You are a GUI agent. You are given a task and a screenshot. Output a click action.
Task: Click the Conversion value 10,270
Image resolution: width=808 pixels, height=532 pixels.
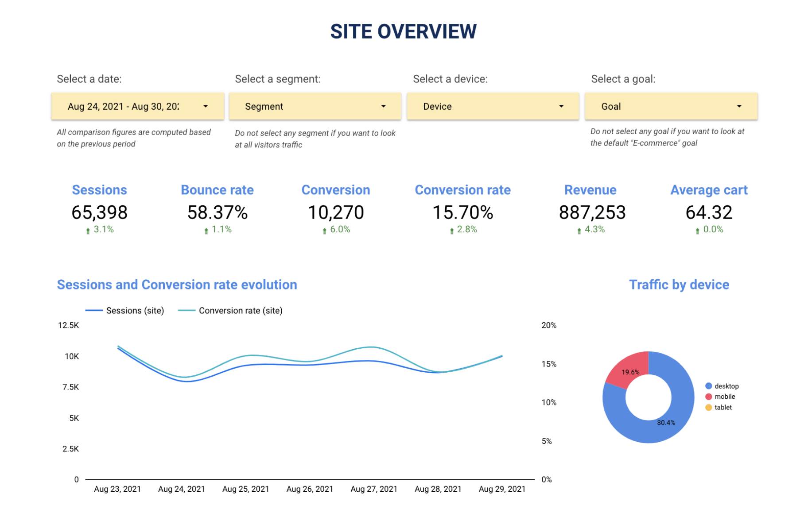(x=336, y=212)
